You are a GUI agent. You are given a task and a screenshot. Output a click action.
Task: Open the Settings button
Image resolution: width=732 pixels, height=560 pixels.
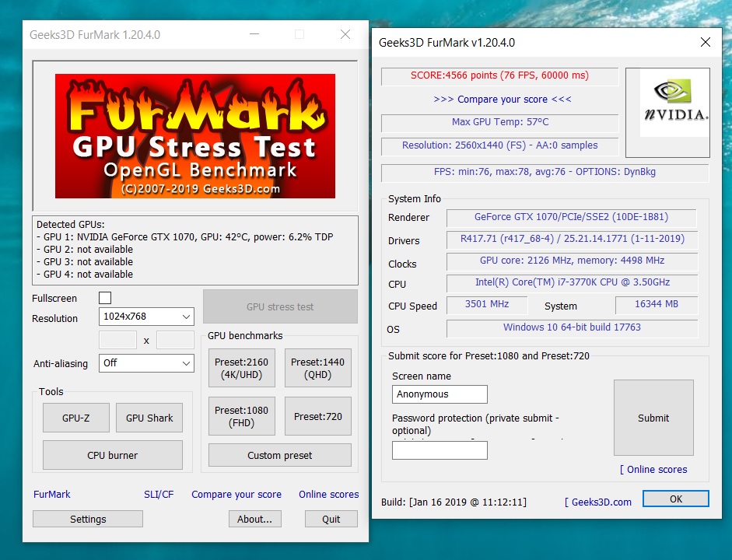pyautogui.click(x=88, y=519)
